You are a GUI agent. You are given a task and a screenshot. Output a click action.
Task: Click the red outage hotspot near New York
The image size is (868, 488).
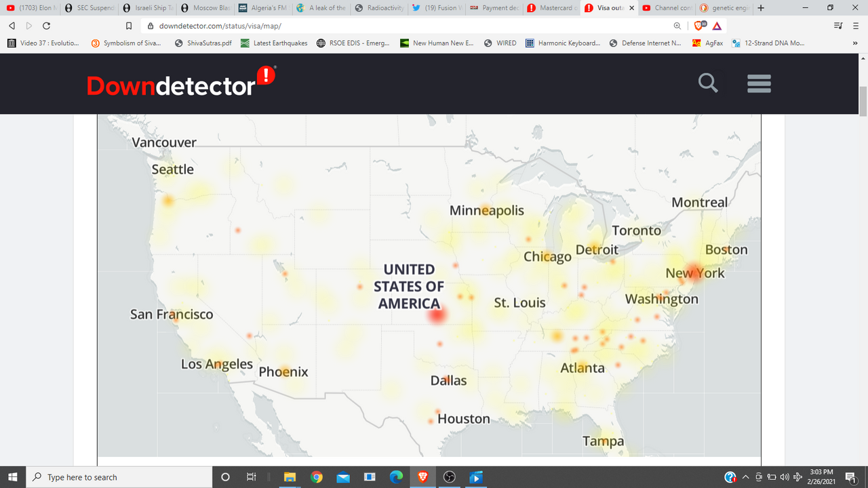(694, 270)
